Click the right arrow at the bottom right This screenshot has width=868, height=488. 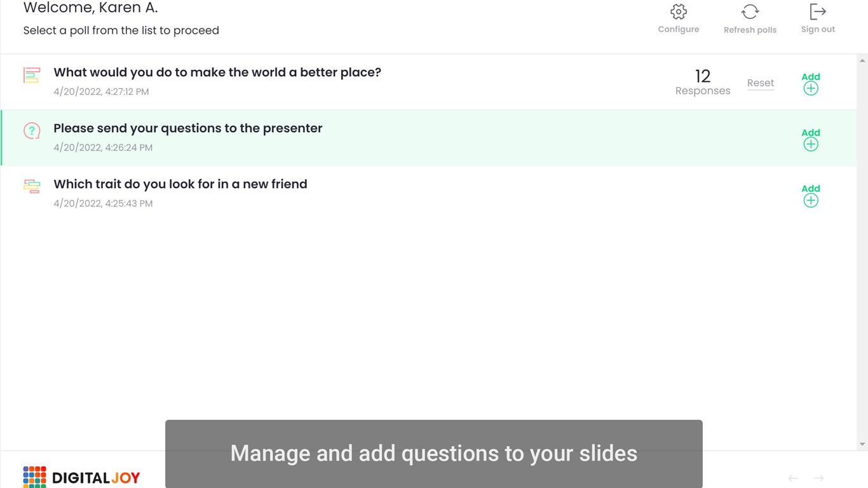(818, 478)
